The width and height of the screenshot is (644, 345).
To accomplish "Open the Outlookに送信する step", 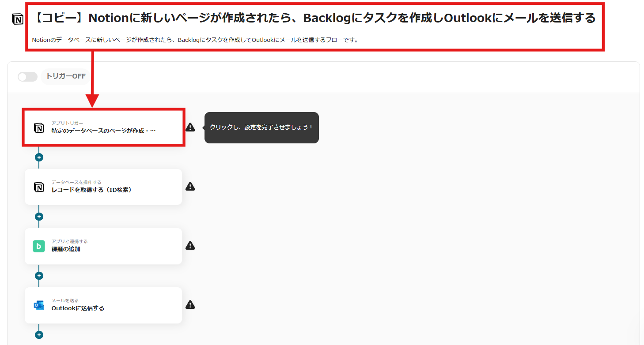I will pyautogui.click(x=103, y=305).
